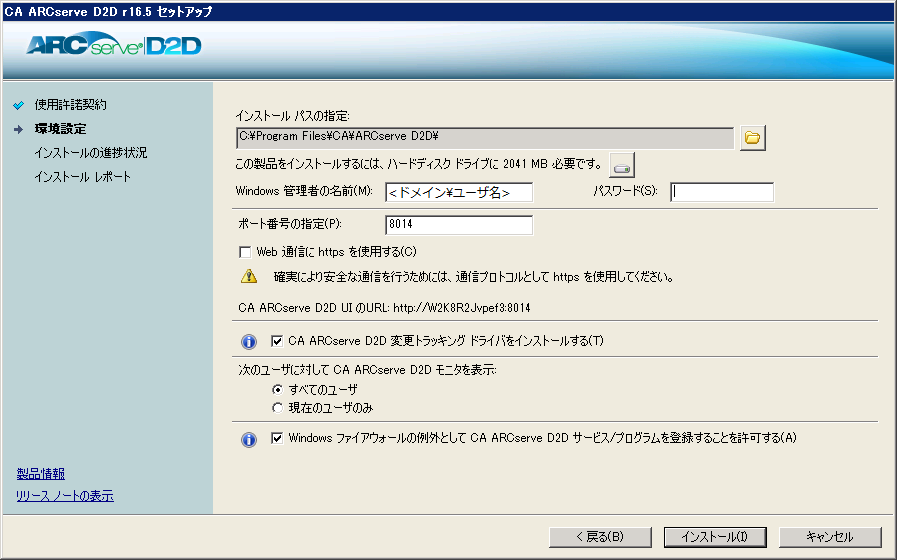
Task: Select the 環境設定 step
Action: [60, 129]
